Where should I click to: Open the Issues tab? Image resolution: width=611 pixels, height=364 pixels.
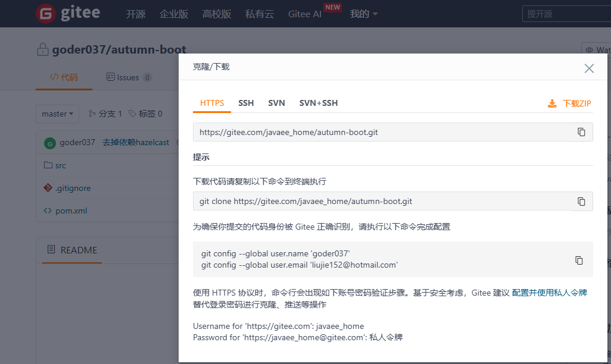coord(129,77)
